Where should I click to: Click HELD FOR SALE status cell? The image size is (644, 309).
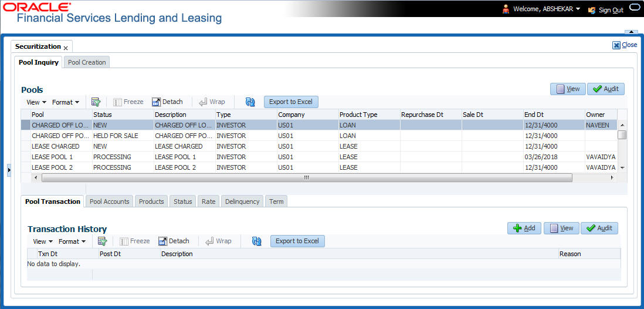123,136
